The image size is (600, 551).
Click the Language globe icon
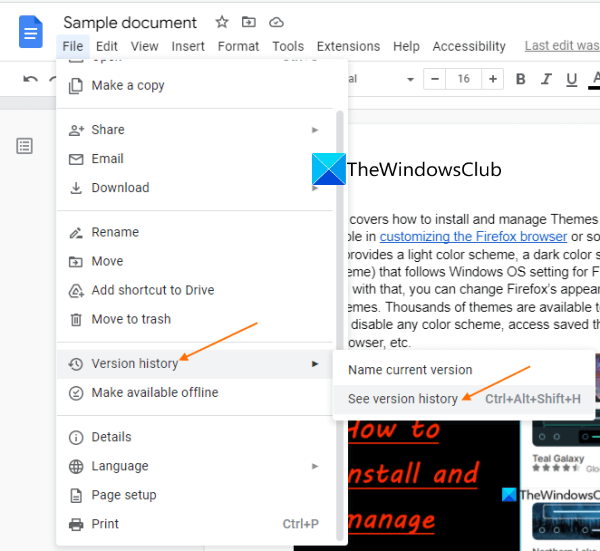pyautogui.click(x=76, y=466)
